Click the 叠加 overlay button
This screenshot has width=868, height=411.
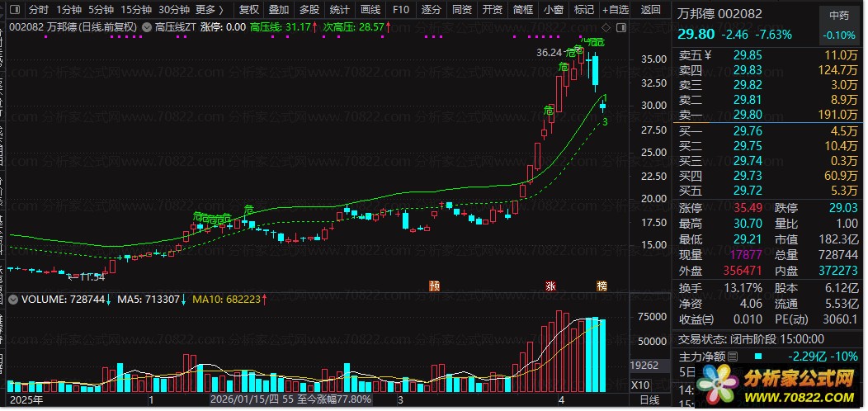coord(279,10)
